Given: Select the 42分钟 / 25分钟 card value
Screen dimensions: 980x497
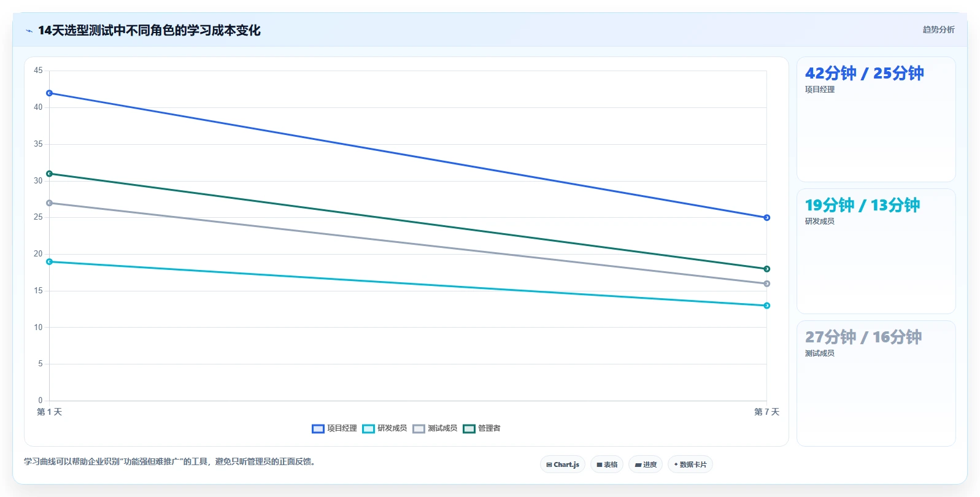Looking at the screenshot, I should pyautogui.click(x=864, y=73).
